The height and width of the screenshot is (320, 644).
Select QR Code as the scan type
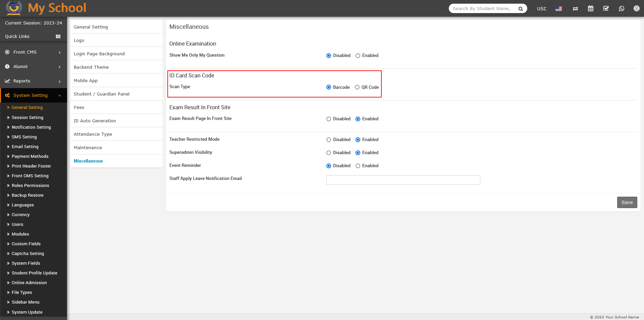click(357, 87)
